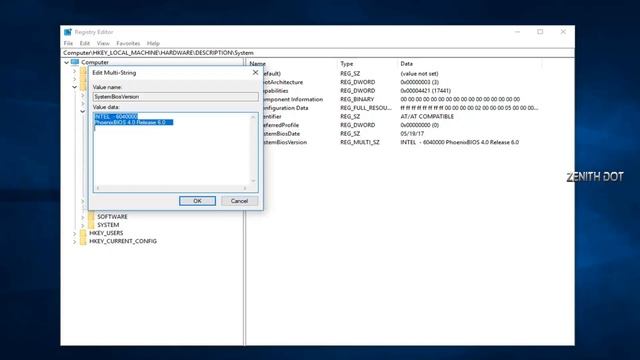Click the '00 00 00 00' Component Information value
640x360 pixels.
[x=460, y=99]
